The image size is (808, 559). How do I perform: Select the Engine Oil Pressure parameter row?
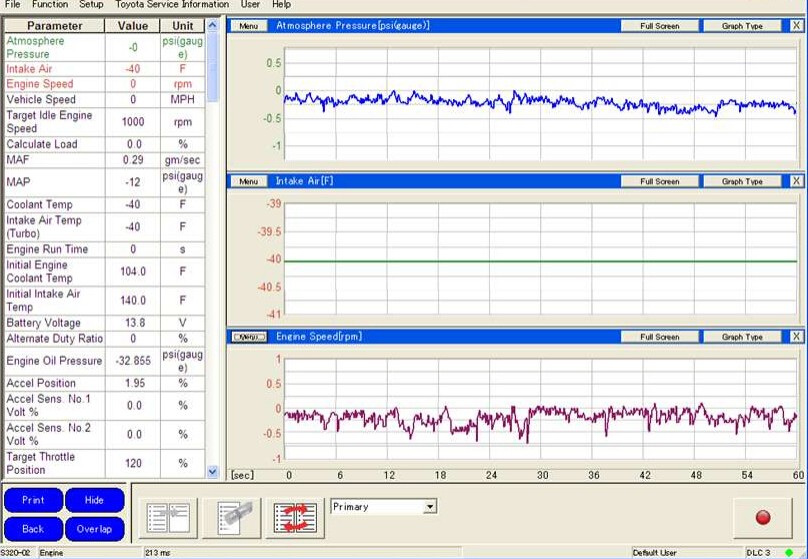pos(54,361)
